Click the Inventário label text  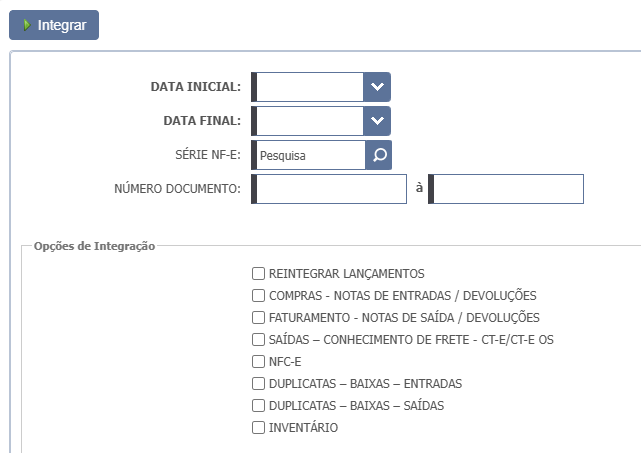pyautogui.click(x=303, y=428)
